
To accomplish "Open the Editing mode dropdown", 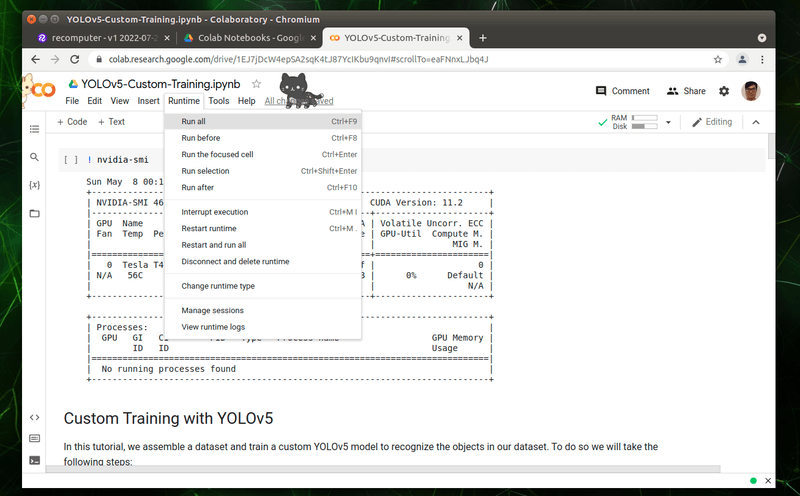I will [x=712, y=122].
